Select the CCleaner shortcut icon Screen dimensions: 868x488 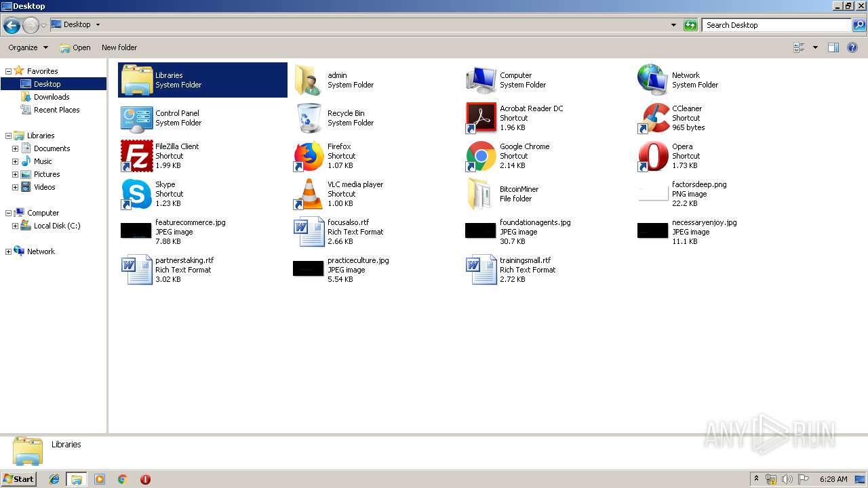tap(653, 118)
